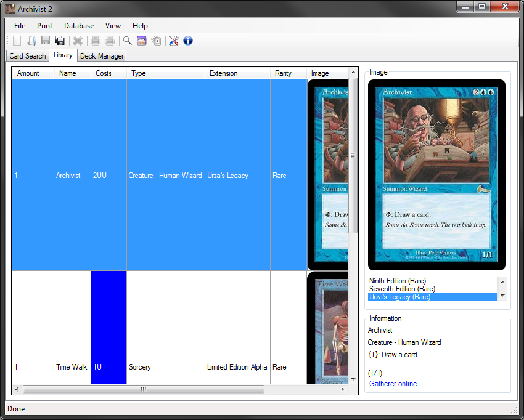
Task: Open the Gatherer online link
Action: tap(393, 383)
